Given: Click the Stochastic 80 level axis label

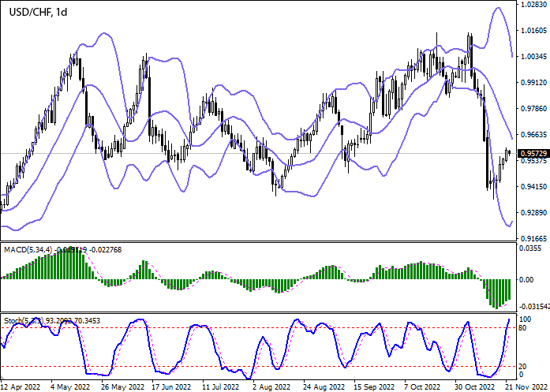Looking at the screenshot, I should point(523,328).
